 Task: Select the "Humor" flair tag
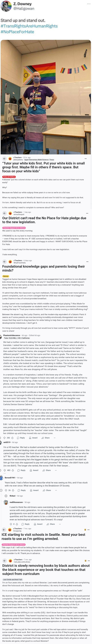pyautogui.click(x=6, y=276)
